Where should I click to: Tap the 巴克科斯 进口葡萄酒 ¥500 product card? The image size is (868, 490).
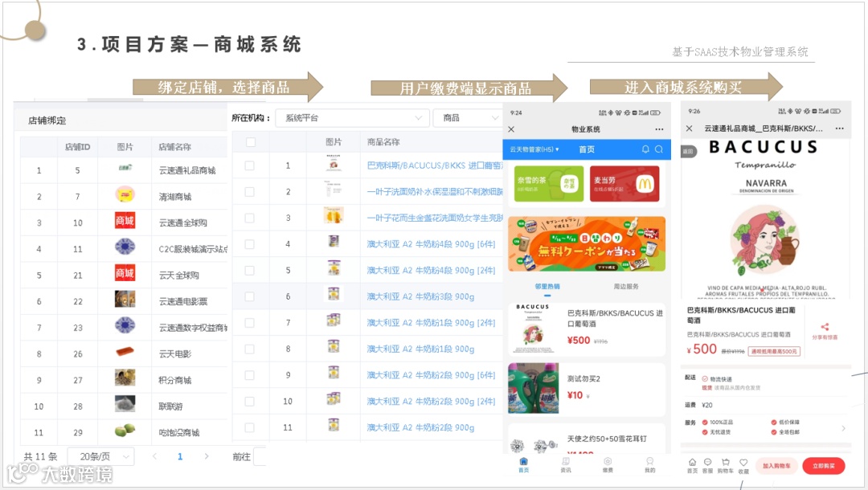[x=586, y=329]
